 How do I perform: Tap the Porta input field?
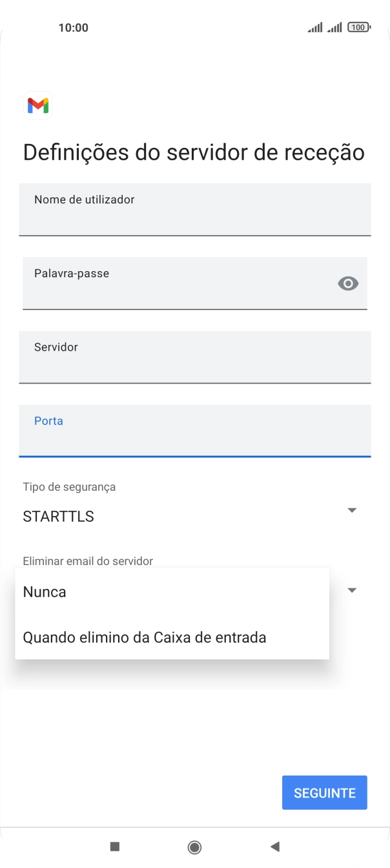(194, 431)
